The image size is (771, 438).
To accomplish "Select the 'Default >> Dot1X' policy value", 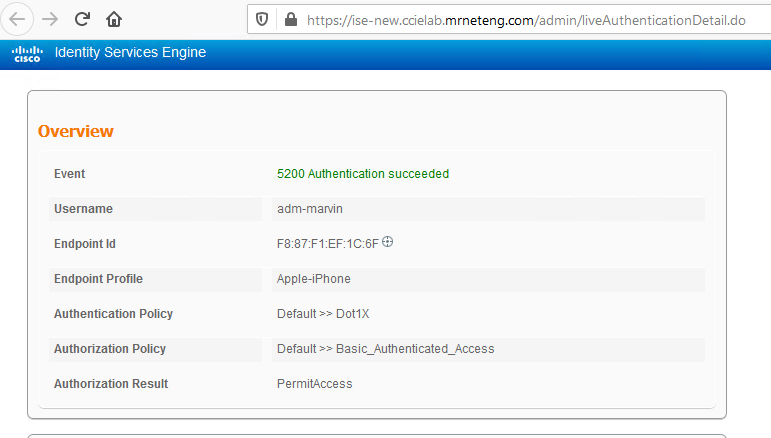I will click(323, 314).
